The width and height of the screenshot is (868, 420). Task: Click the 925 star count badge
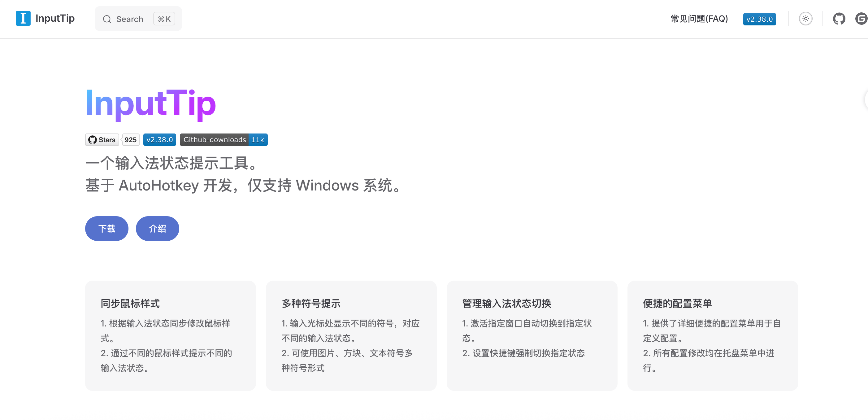(x=130, y=140)
